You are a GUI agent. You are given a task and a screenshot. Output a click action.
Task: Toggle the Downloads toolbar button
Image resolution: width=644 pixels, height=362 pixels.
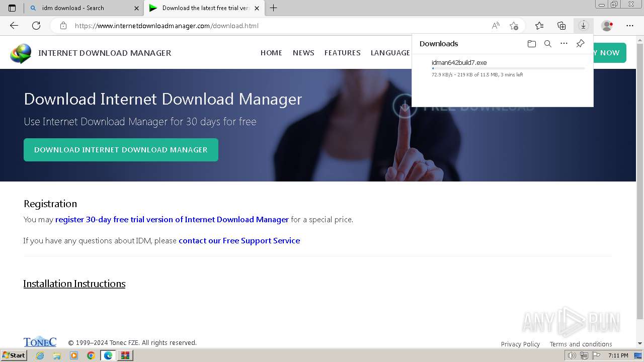[584, 26]
